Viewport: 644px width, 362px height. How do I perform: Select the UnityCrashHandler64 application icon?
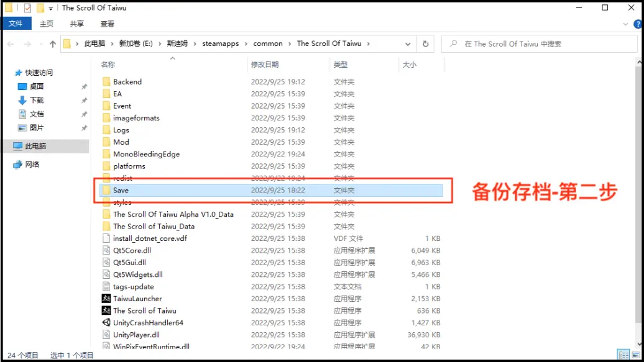pyautogui.click(x=106, y=323)
